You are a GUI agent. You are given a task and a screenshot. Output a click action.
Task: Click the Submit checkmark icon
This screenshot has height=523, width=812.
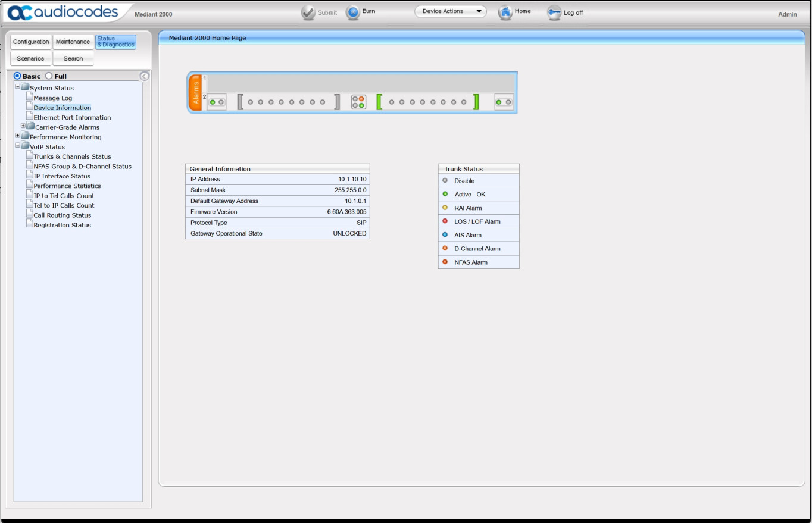click(308, 12)
